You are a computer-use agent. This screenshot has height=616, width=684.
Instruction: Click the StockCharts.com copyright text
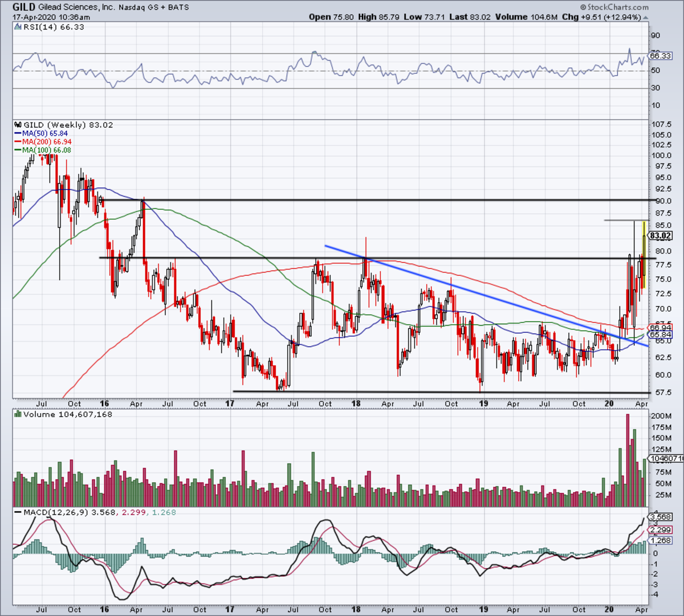click(614, 7)
